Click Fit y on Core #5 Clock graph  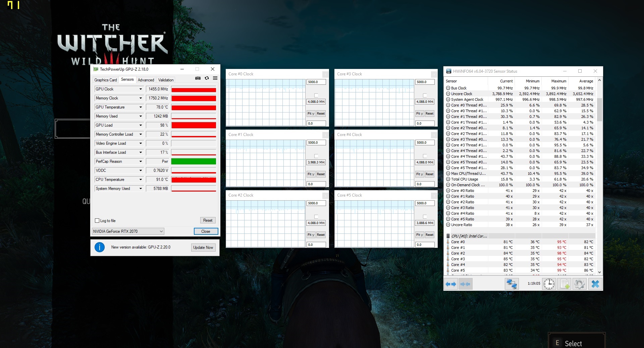(420, 235)
